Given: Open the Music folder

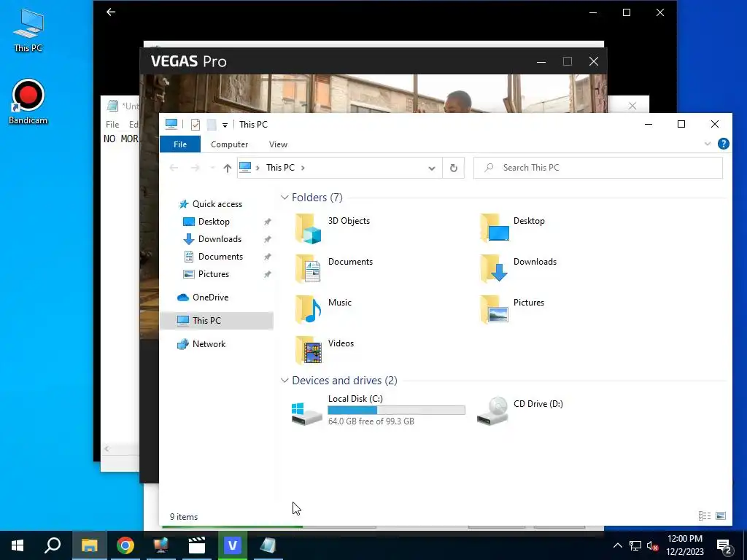Looking at the screenshot, I should (323, 309).
